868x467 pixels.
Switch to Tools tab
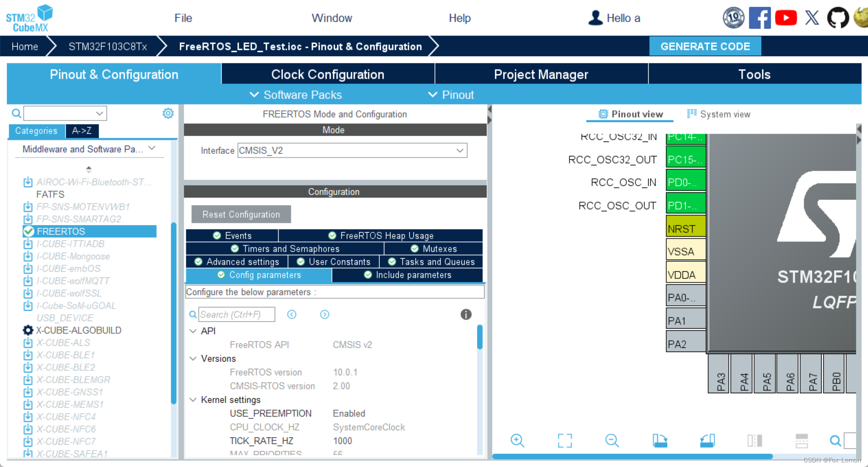(x=755, y=74)
